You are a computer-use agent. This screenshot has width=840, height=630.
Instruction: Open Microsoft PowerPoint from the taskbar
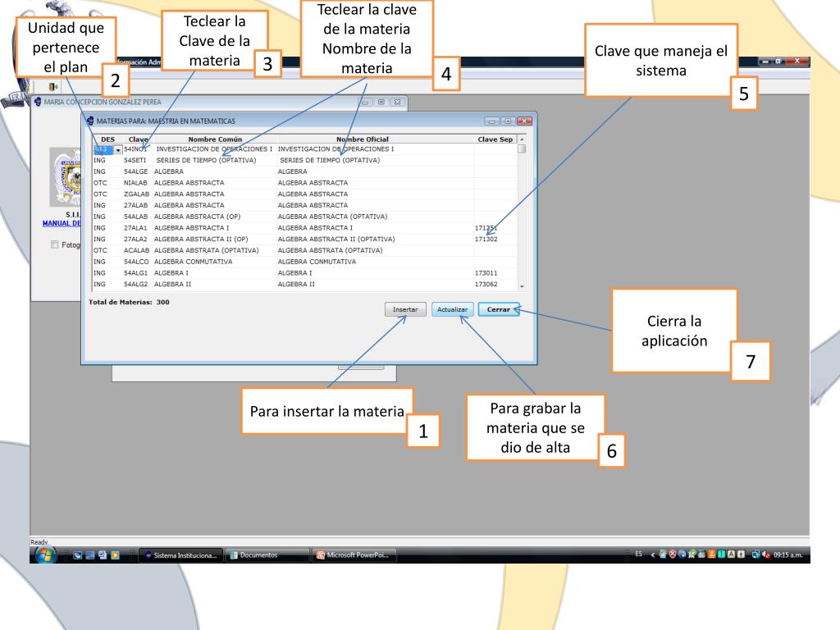[x=353, y=555]
